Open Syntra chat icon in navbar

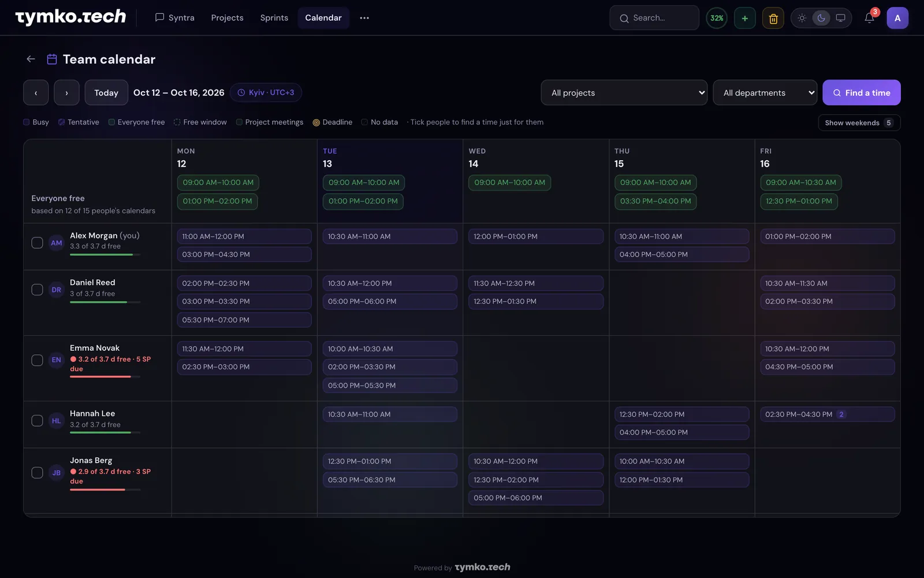point(159,17)
